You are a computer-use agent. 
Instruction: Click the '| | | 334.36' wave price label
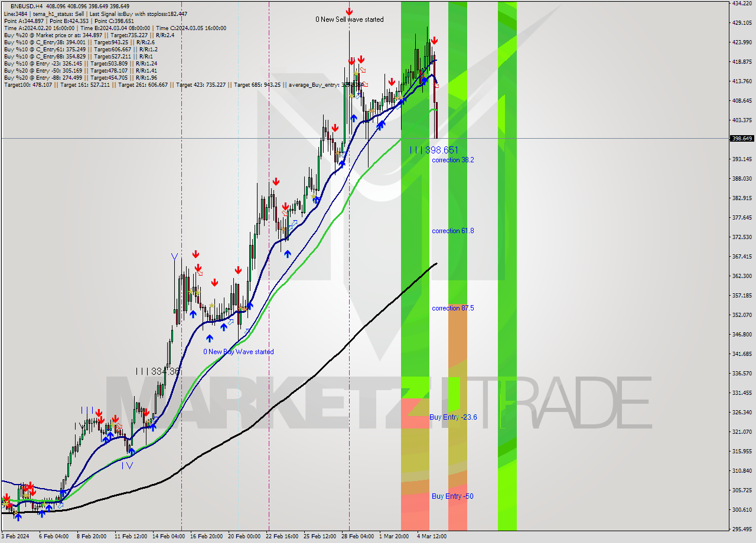pos(158,371)
